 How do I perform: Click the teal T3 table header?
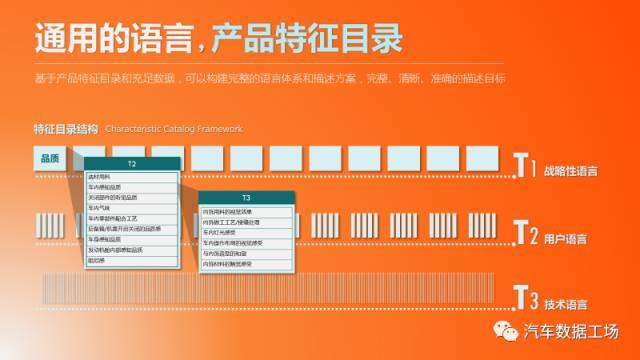pos(246,198)
